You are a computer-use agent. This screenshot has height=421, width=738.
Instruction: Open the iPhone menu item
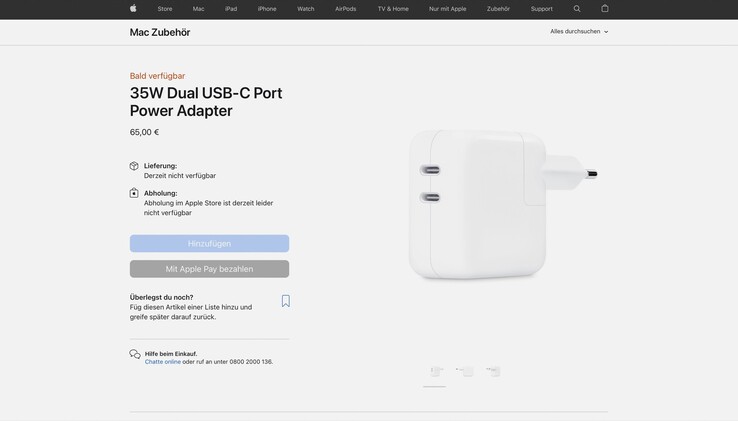pos(267,9)
